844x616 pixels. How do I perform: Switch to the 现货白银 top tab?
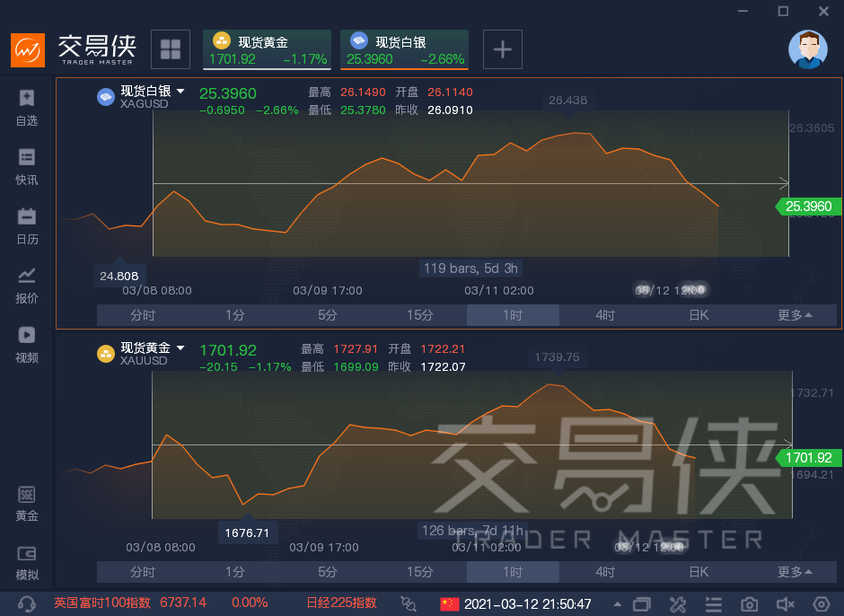point(404,49)
